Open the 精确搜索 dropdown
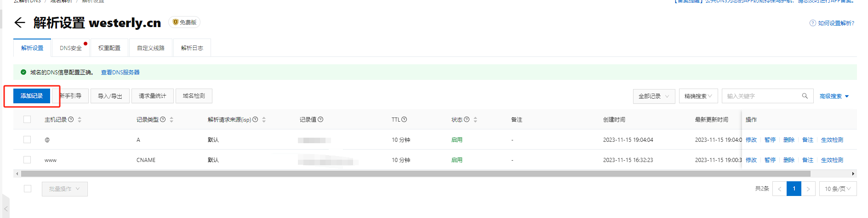868x218 pixels. click(698, 96)
